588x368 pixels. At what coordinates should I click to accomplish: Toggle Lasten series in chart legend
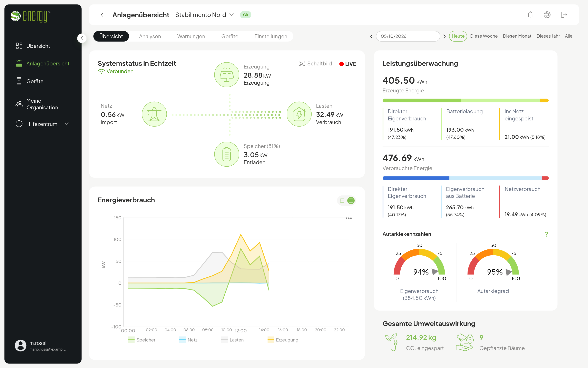click(x=233, y=340)
